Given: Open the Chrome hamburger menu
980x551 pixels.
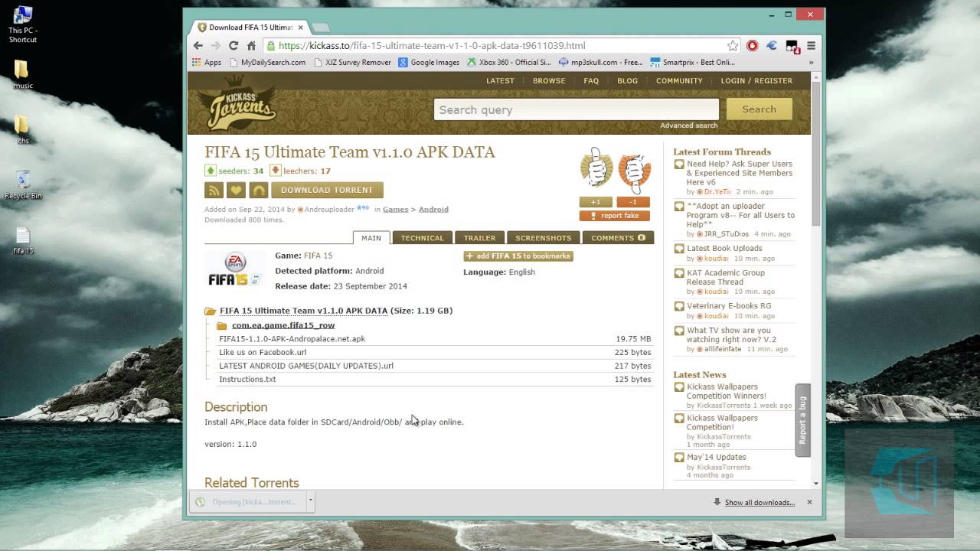Looking at the screenshot, I should [811, 45].
